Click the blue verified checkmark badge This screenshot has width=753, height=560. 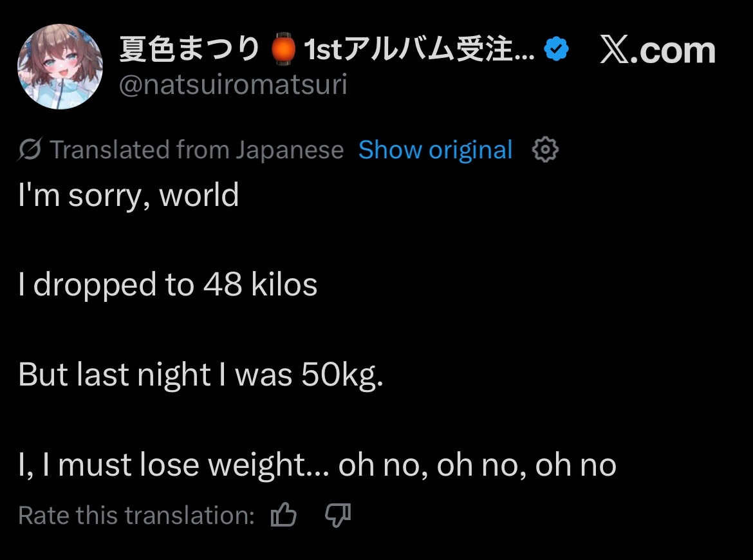[556, 50]
